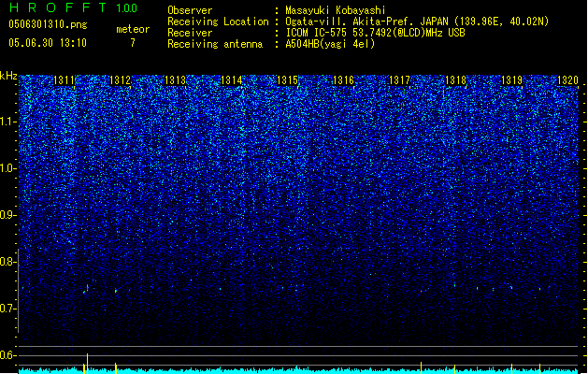Click the meteor count label
Screen dimensions: 588x374
[133, 29]
